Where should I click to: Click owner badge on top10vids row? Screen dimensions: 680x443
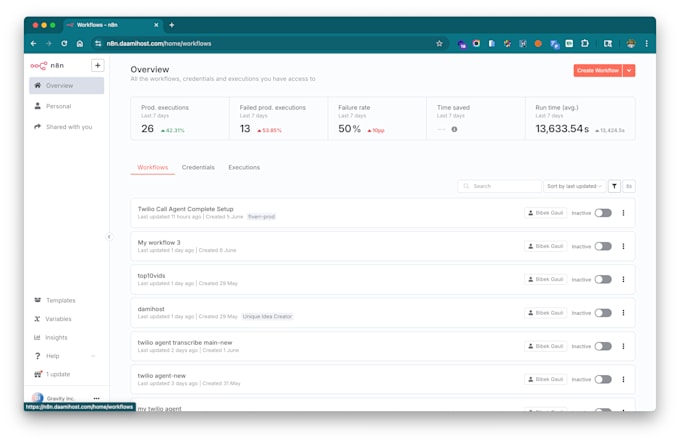tap(546, 280)
